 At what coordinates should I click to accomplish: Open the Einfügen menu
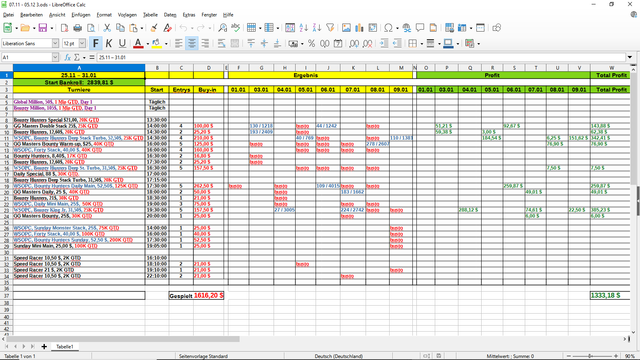(x=81, y=15)
